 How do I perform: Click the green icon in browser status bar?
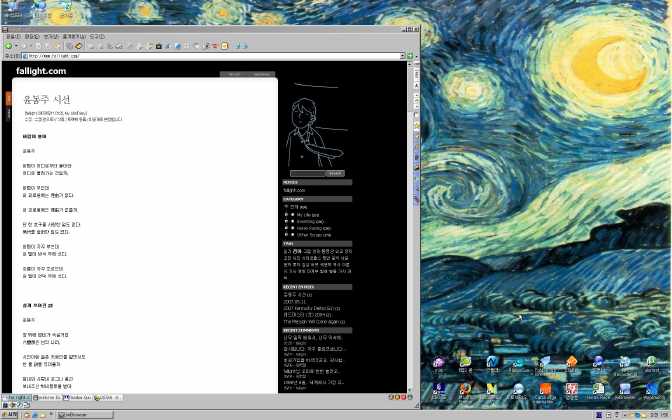(x=410, y=398)
